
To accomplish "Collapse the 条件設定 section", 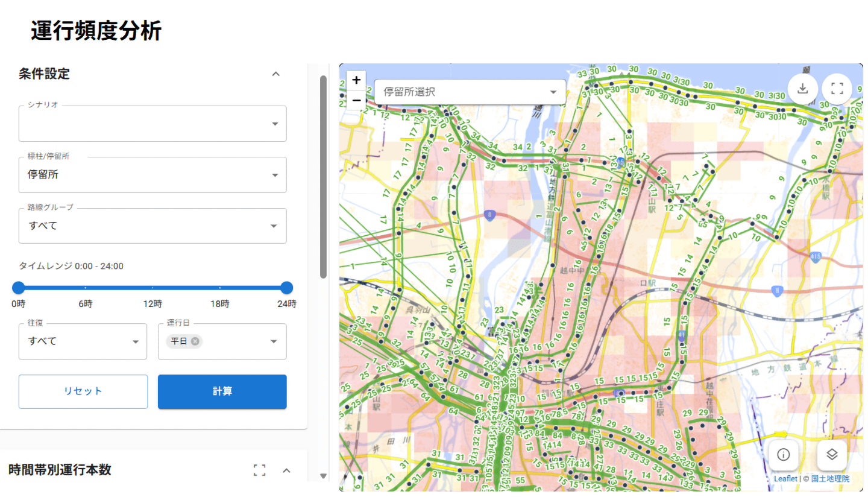I will [275, 74].
